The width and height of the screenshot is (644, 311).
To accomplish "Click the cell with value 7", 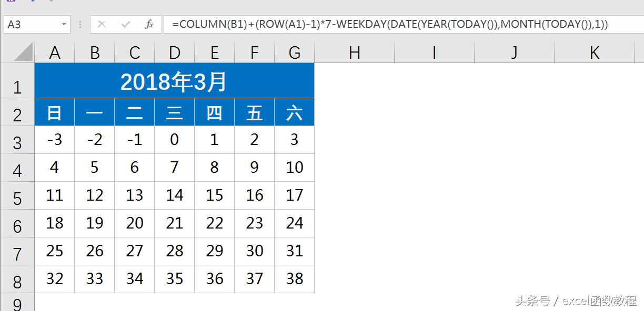I will tap(175, 168).
